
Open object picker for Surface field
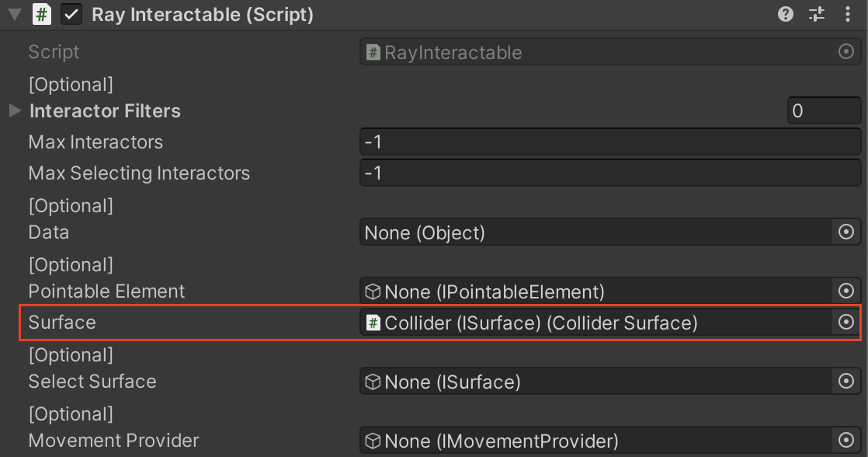pyautogui.click(x=846, y=323)
